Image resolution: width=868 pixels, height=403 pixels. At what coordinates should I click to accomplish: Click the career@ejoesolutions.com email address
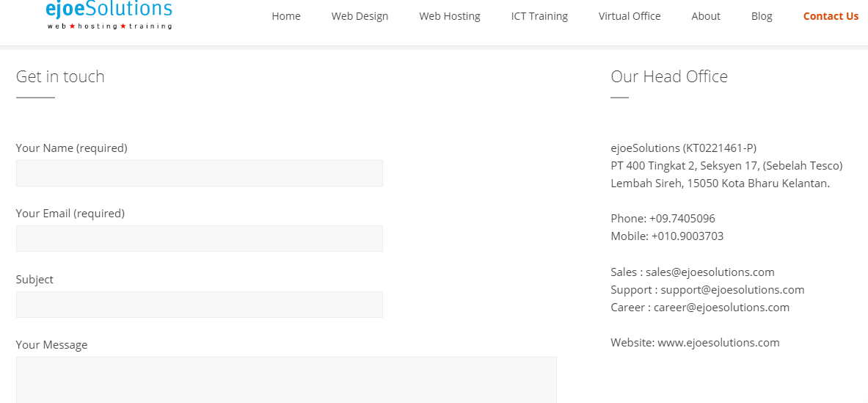click(x=721, y=308)
